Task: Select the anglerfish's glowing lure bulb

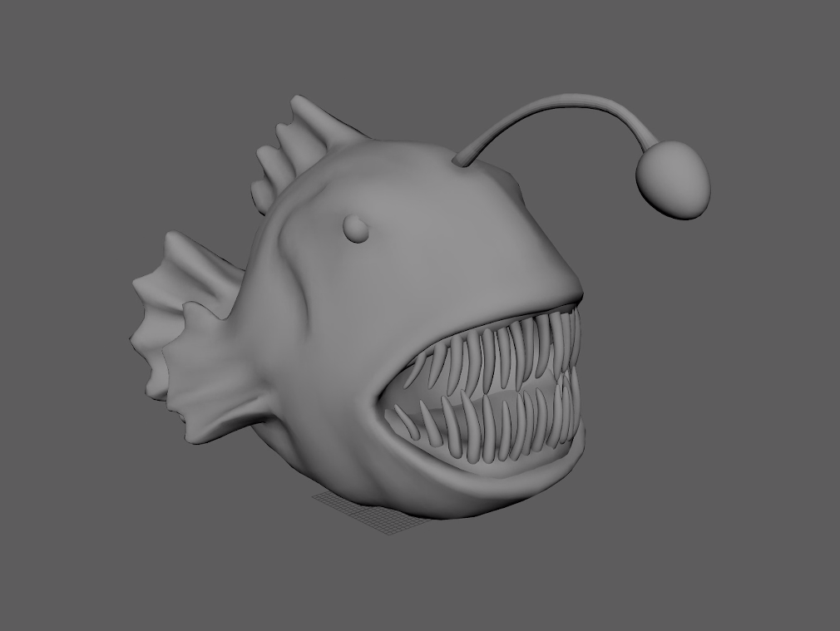Action: (673, 179)
